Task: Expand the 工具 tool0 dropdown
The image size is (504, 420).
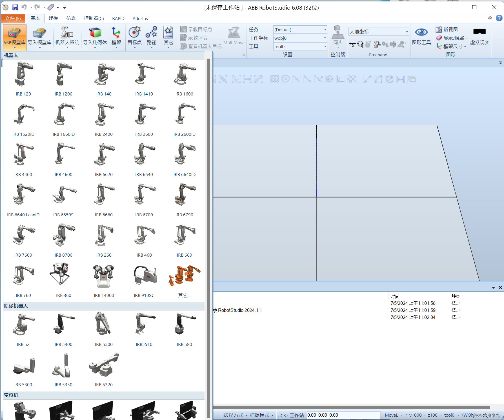Action: (x=325, y=46)
